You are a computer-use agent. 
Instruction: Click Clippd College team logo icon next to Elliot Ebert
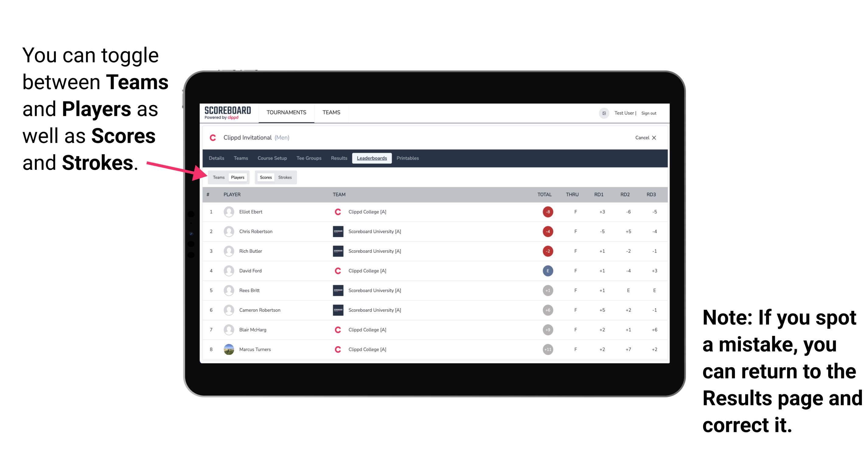[336, 212]
